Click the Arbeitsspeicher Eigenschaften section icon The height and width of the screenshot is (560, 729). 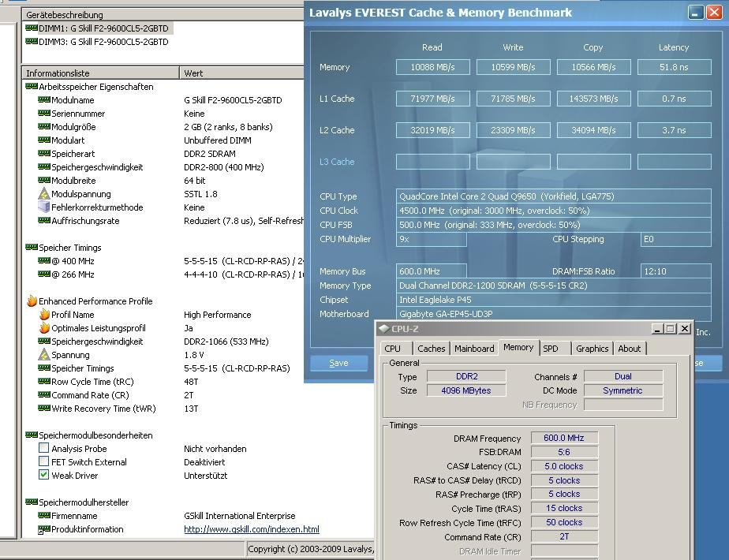(31, 87)
